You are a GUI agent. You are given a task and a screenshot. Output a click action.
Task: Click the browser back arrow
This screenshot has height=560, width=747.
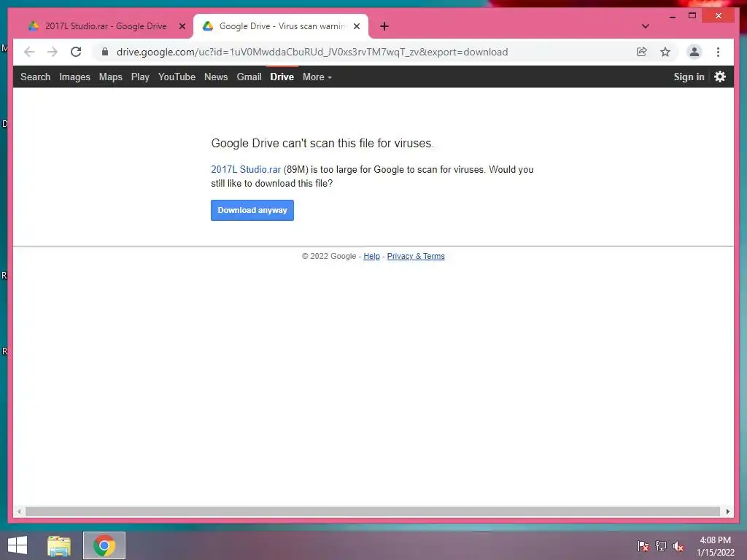29,52
